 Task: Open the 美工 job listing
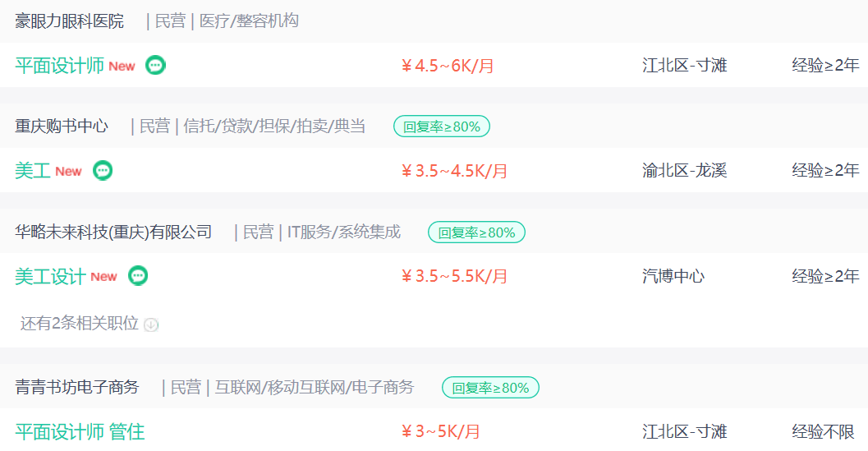pos(33,171)
